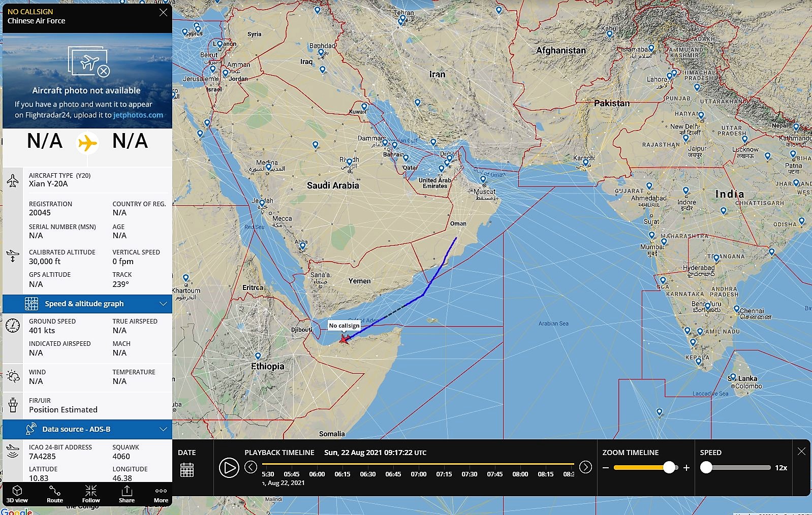
Task: Open the jetphotos.com link
Action: [138, 115]
